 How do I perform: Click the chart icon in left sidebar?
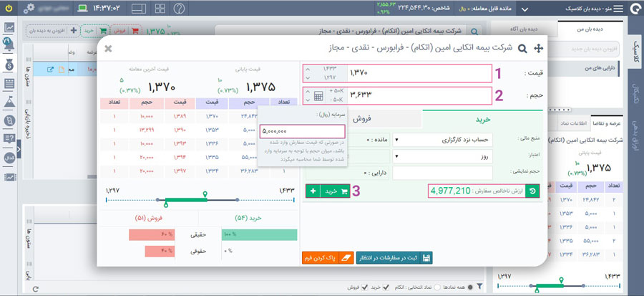click(x=9, y=28)
